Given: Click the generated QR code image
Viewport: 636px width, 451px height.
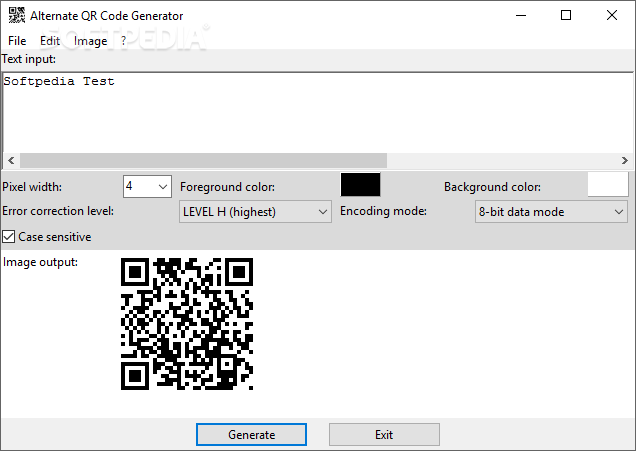Looking at the screenshot, I should point(187,324).
